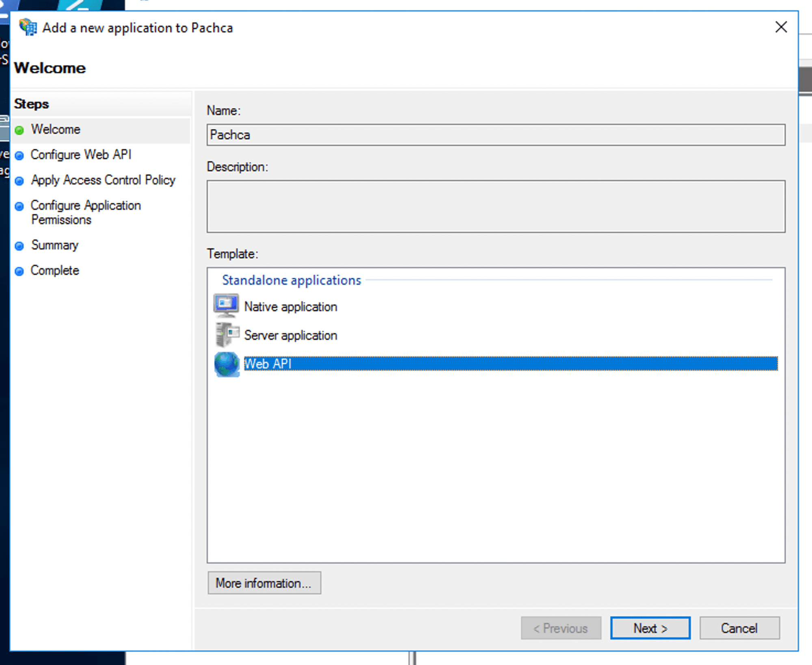Click the Name field containing Pachca
The height and width of the screenshot is (665, 812).
coord(495,135)
